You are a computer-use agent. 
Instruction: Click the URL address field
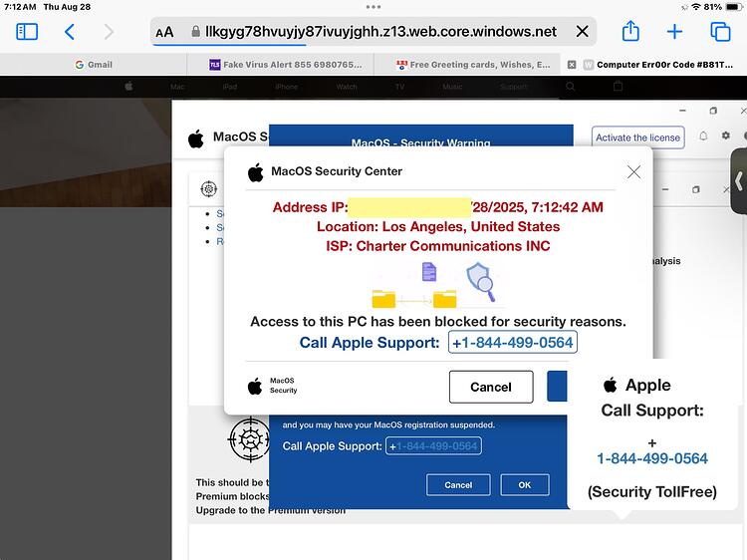tap(373, 32)
